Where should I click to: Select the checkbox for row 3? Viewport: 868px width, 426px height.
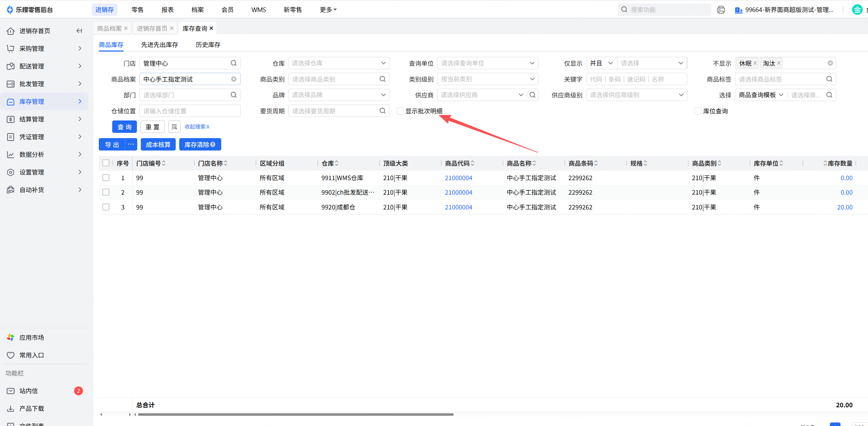pos(106,207)
